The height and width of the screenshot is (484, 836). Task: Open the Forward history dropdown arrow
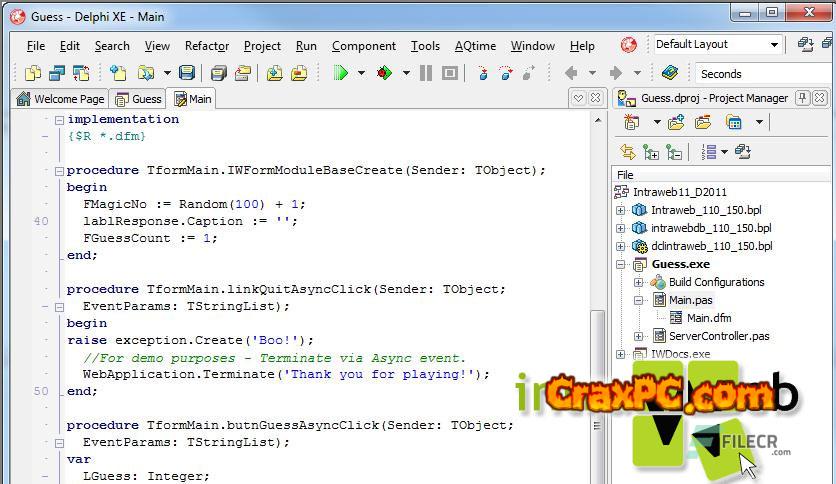pyautogui.click(x=637, y=73)
